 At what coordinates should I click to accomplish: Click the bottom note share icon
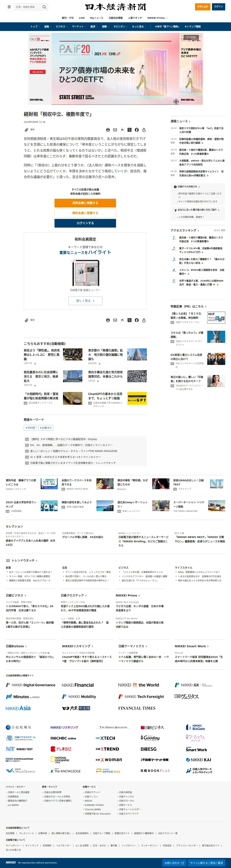click(122, 320)
